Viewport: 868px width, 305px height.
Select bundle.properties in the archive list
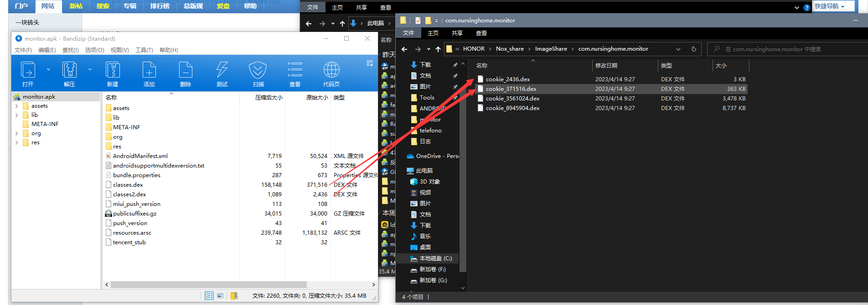coord(137,175)
